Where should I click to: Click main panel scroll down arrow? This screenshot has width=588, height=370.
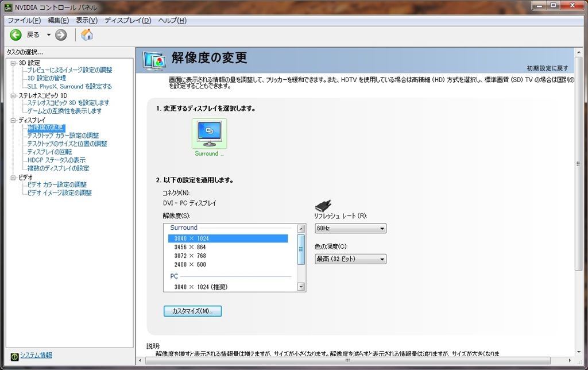[578, 352]
